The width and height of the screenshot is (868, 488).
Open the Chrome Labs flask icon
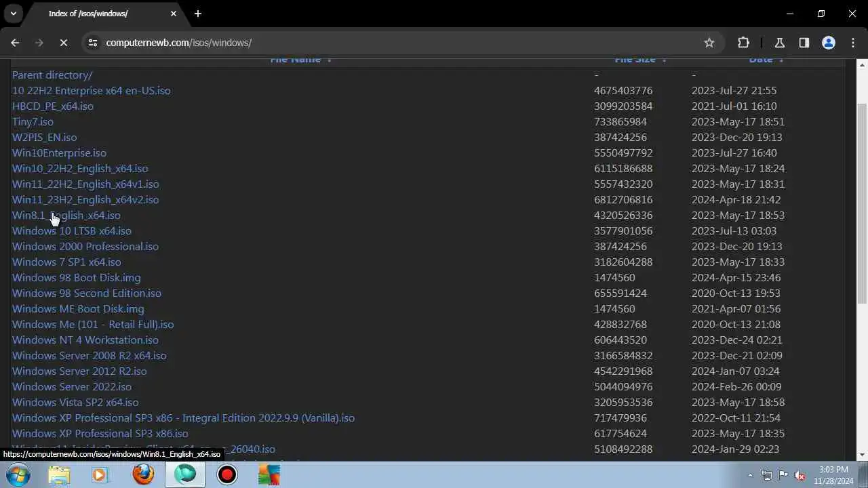[780, 43]
